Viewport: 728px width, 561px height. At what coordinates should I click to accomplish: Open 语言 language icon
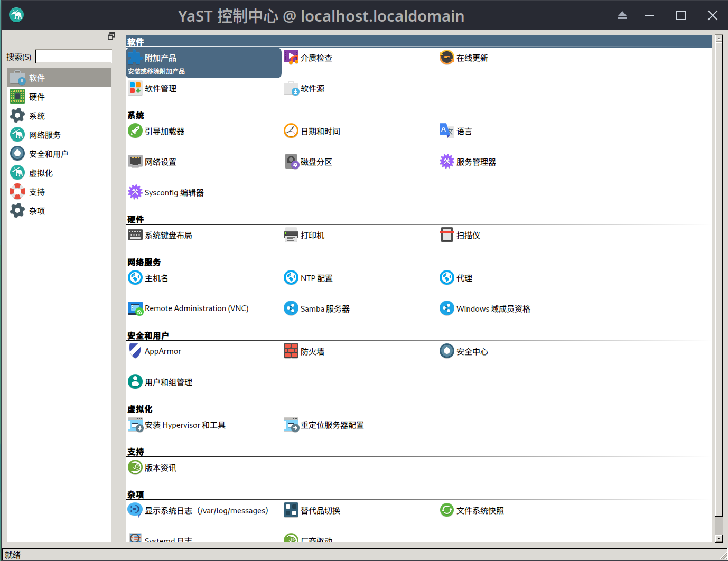[x=447, y=130]
